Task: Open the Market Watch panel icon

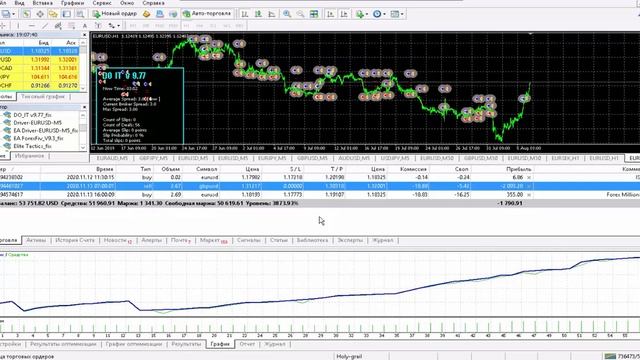Action: pos(26,14)
